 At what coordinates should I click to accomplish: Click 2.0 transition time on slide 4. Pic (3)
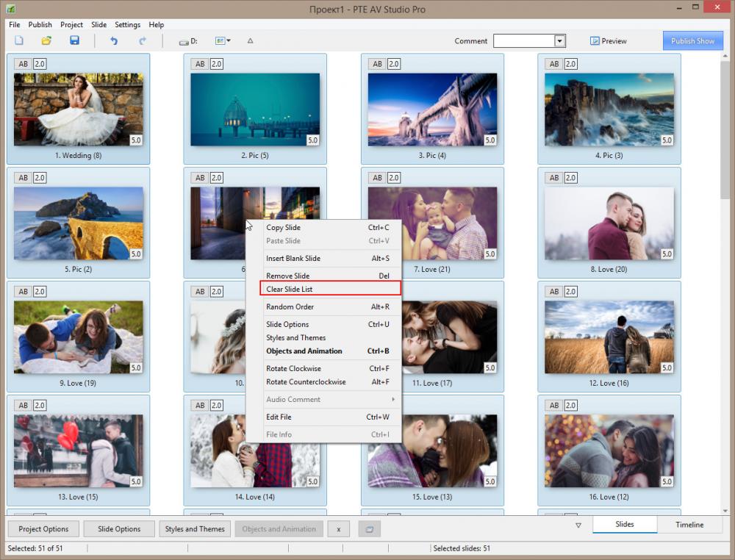click(570, 64)
